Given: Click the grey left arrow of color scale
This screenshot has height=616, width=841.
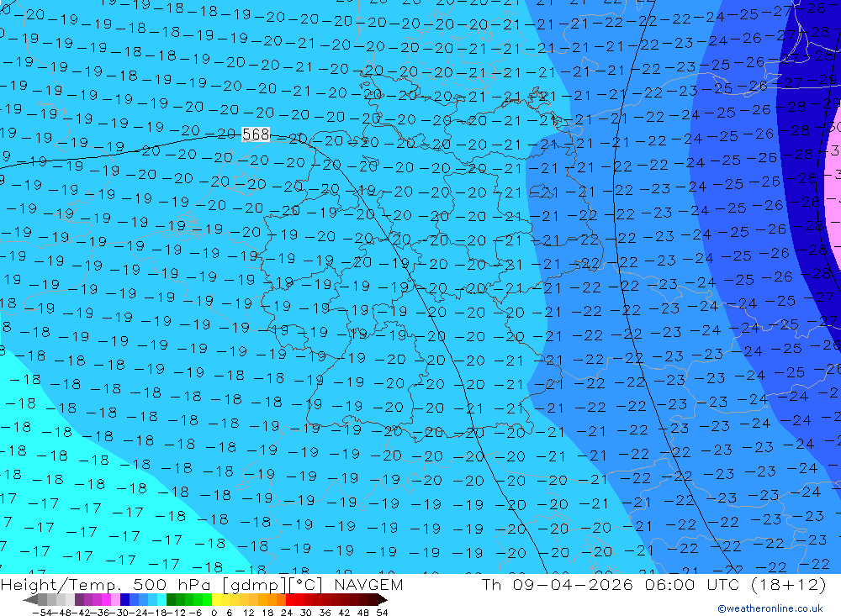Looking at the screenshot, I should pos(30,600).
